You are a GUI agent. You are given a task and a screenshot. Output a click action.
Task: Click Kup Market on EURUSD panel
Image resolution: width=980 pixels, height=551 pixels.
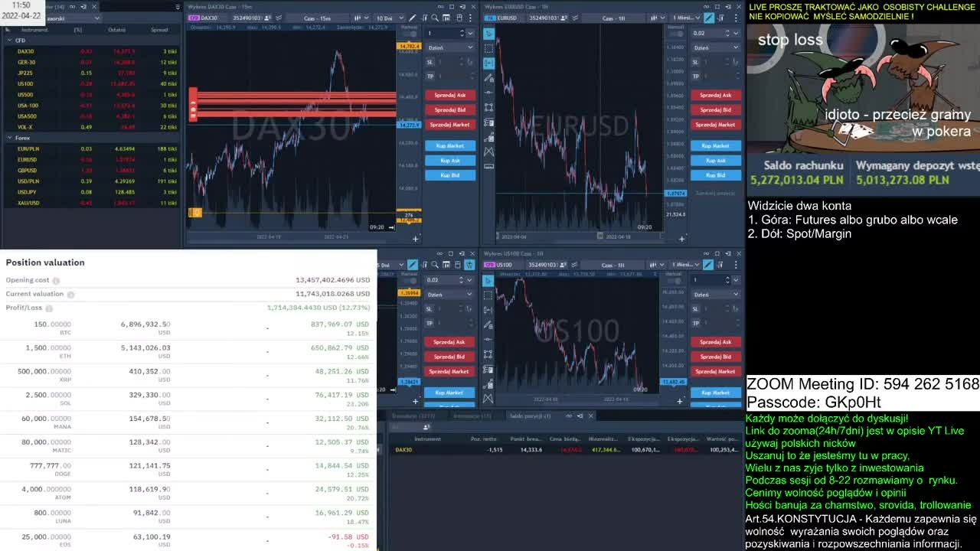(x=715, y=145)
